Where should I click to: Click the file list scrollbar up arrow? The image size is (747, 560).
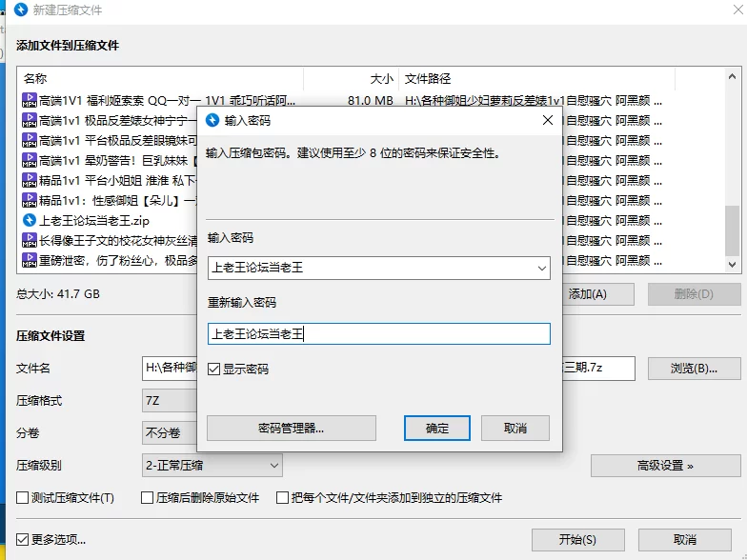[x=732, y=76]
